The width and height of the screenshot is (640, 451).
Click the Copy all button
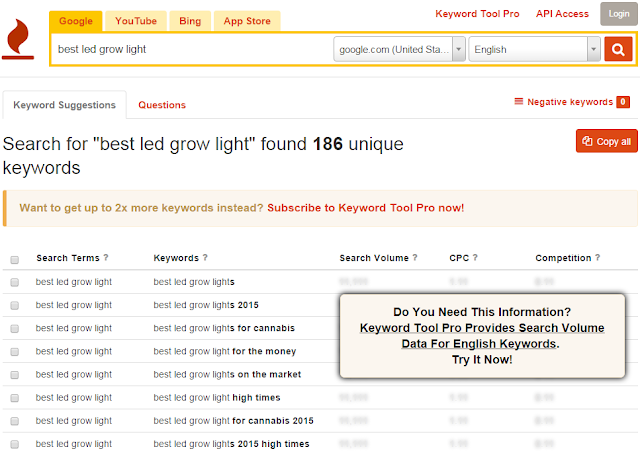(x=607, y=141)
